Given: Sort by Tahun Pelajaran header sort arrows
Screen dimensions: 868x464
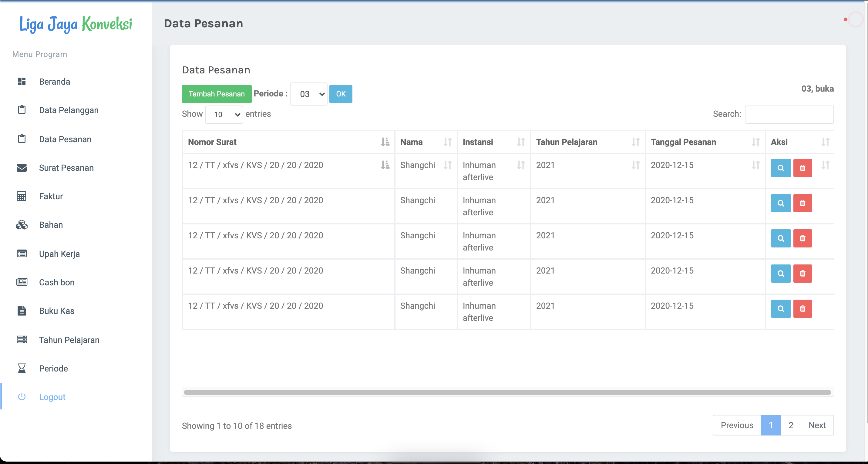Looking at the screenshot, I should [x=635, y=142].
